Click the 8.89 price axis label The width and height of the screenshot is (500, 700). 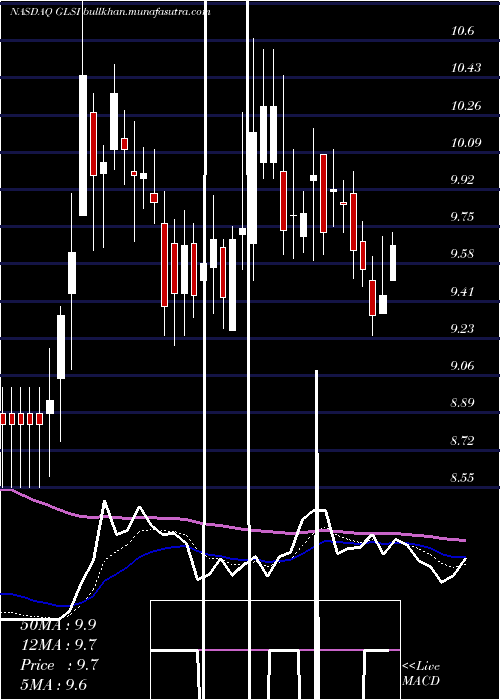[462, 404]
